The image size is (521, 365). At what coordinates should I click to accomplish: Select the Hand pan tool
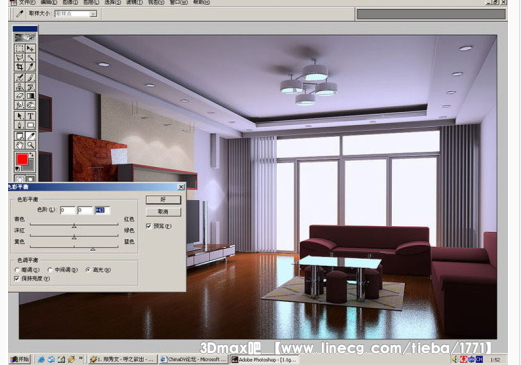point(20,145)
